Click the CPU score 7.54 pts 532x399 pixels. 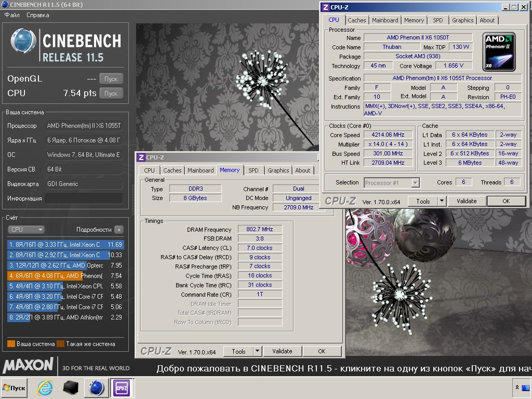[x=79, y=93]
